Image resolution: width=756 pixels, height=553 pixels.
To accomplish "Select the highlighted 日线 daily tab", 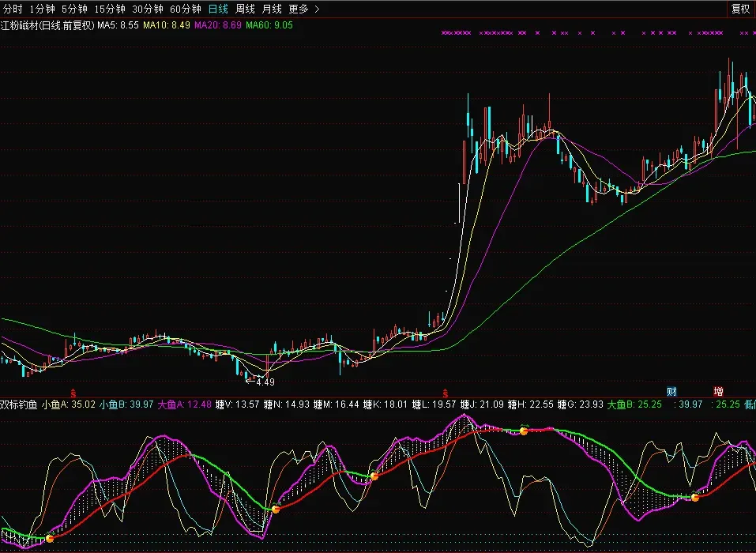I will (218, 9).
